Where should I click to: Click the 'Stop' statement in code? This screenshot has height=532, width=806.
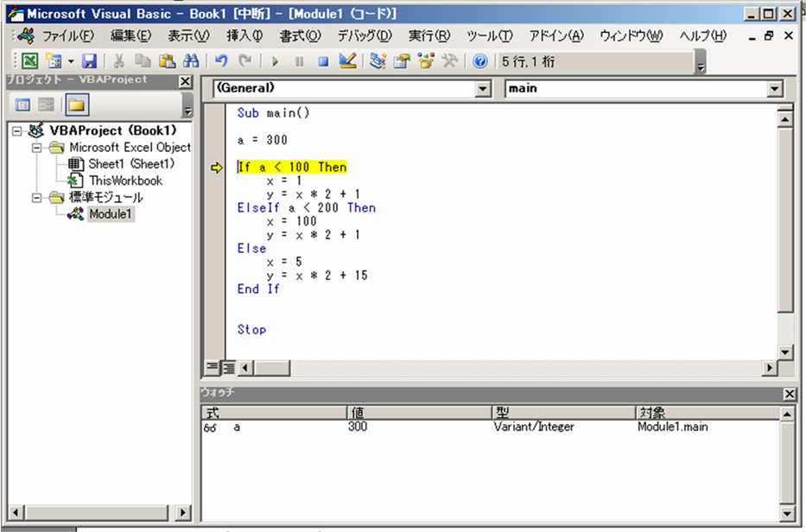coord(252,330)
